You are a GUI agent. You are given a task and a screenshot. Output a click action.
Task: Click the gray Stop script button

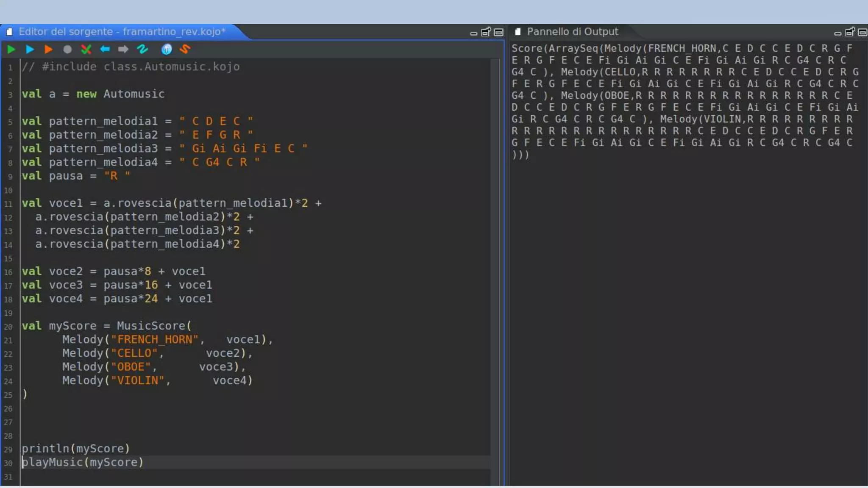pyautogui.click(x=67, y=50)
